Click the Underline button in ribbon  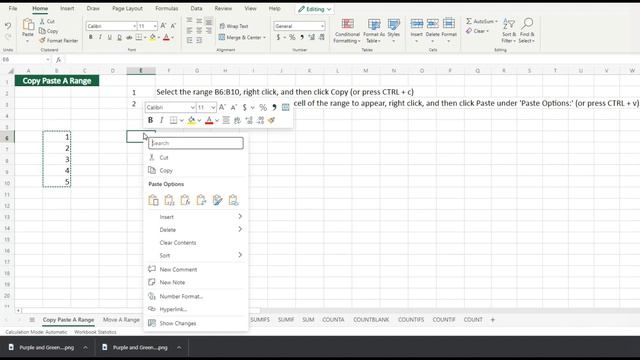click(x=109, y=38)
